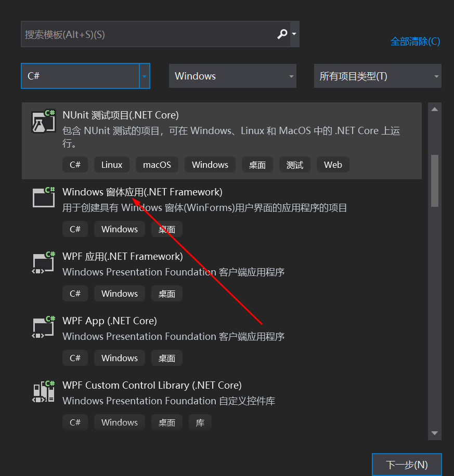This screenshot has width=454, height=476.
Task: Click the WinForms description text
Action: click(x=204, y=208)
